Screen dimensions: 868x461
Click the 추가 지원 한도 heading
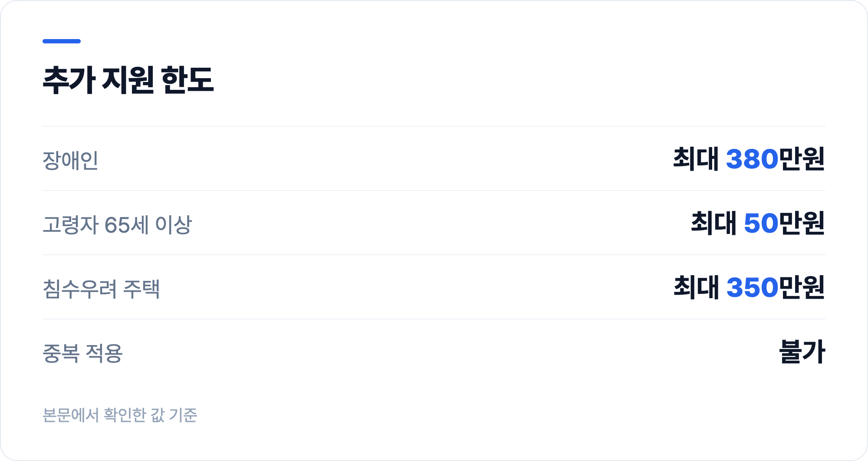128,80
